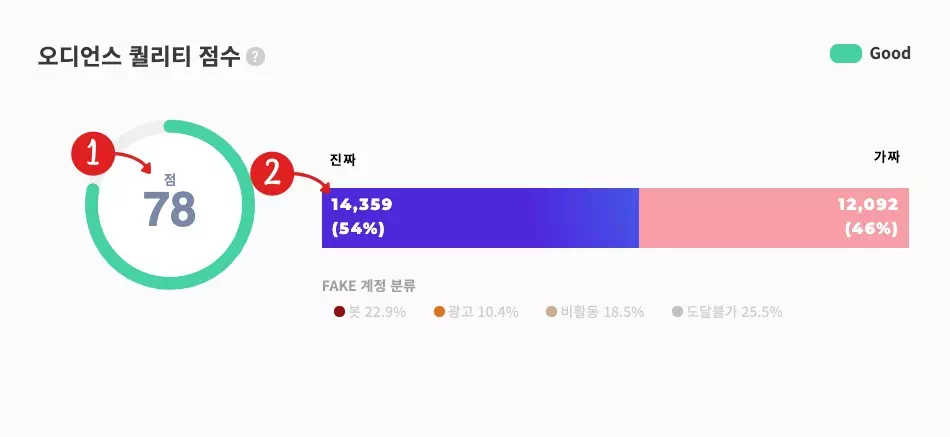Select the pink fake followers bar segment
This screenshot has width=950, height=437.
(x=774, y=218)
